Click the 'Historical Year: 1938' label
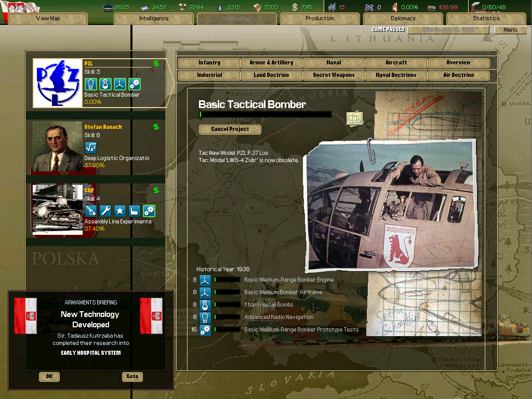Screen dimensions: 532x399 point(223,270)
